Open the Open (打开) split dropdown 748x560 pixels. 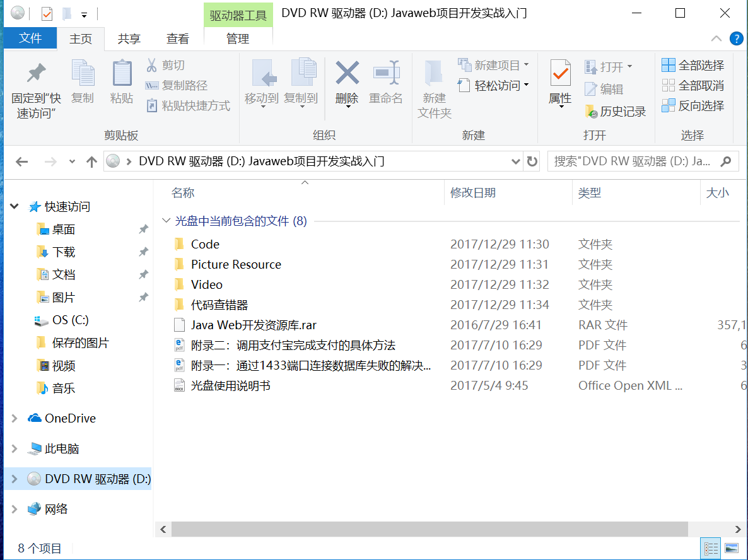pos(629,66)
